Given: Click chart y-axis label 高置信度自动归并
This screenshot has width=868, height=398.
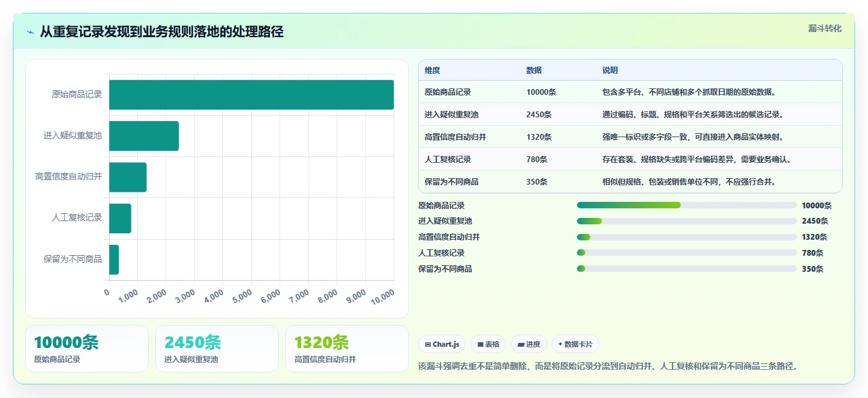Looking at the screenshot, I should point(69,177).
